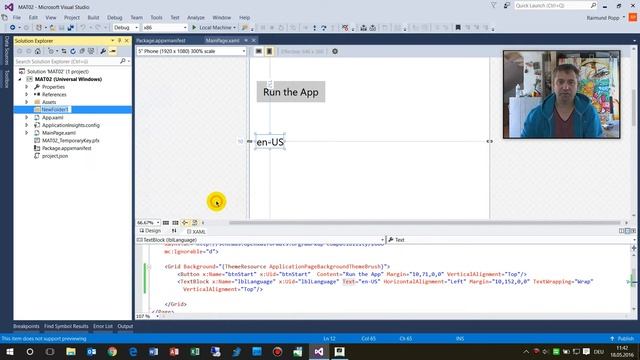
Task: Click the Undo toolbar icon
Action: [x=83, y=28]
